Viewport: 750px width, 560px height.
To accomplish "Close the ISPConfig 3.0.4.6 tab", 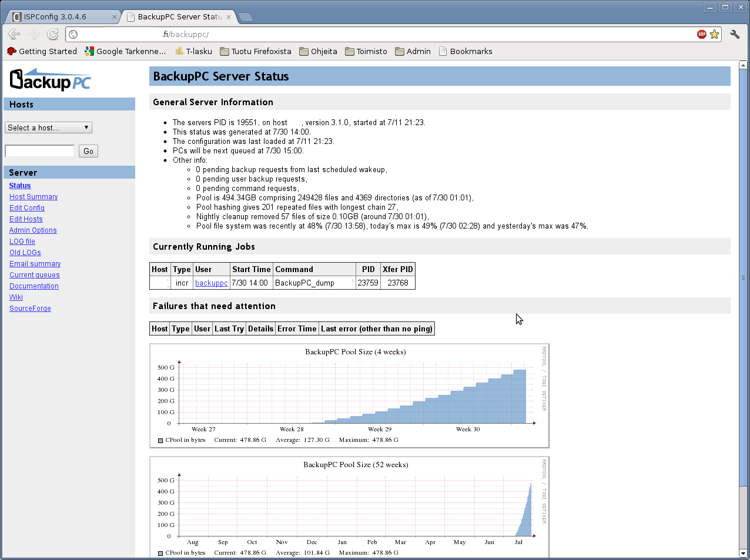I will [115, 17].
